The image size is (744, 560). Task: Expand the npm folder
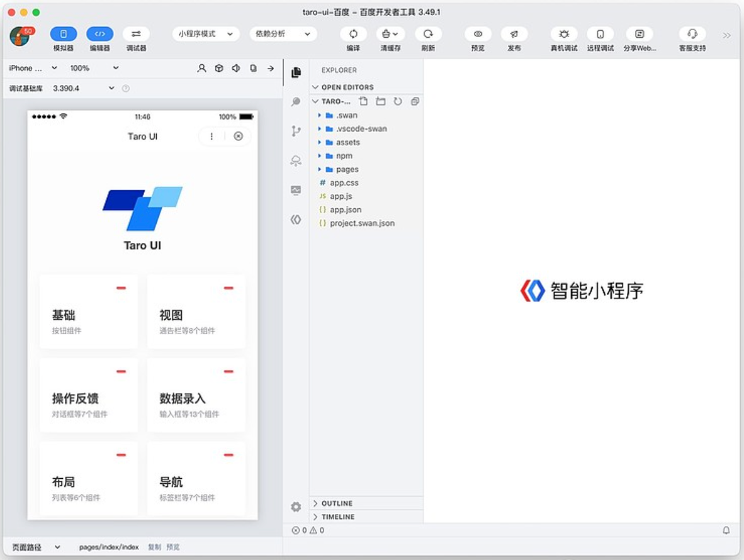(x=366, y=155)
